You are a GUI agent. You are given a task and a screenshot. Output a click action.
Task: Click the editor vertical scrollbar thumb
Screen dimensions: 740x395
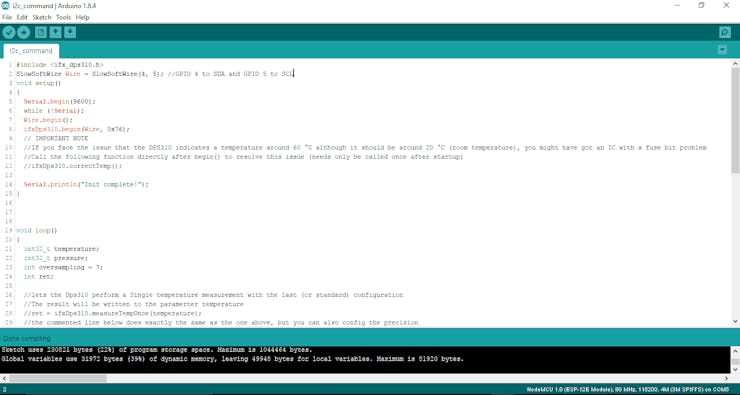(735, 120)
